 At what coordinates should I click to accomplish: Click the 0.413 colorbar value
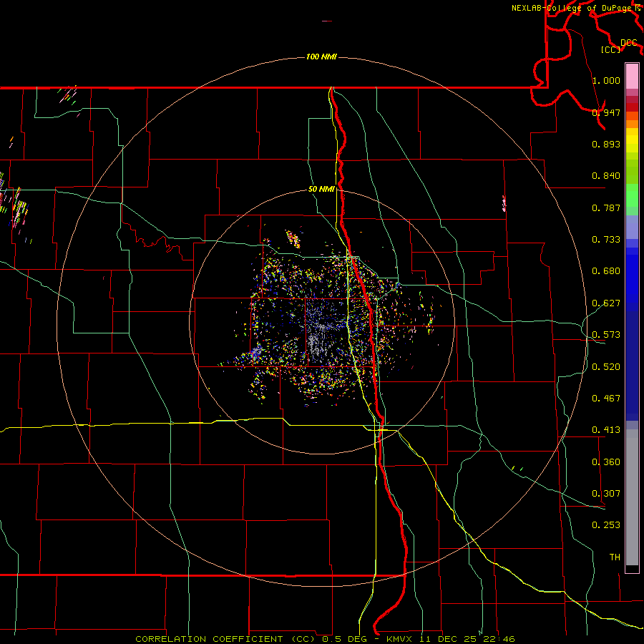click(606, 430)
